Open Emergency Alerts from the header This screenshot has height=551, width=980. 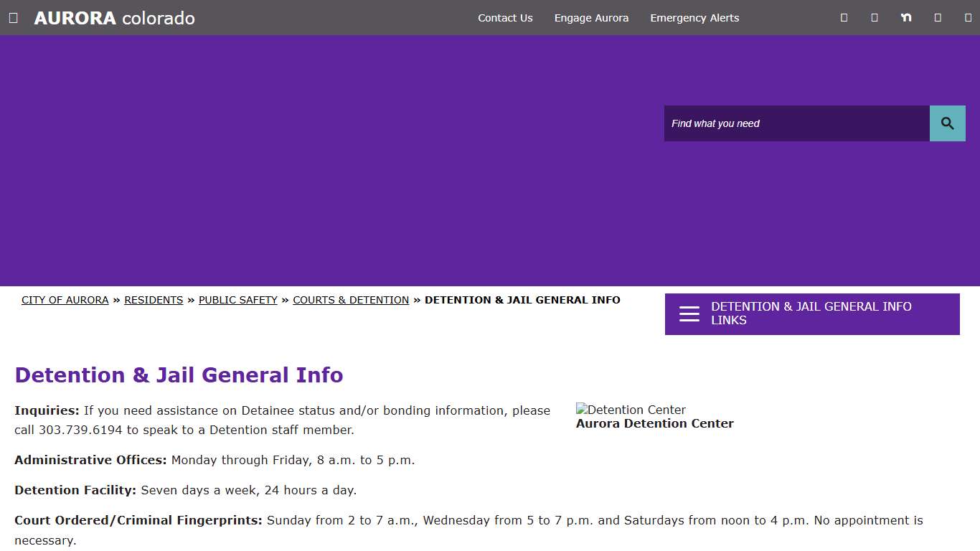coord(694,18)
